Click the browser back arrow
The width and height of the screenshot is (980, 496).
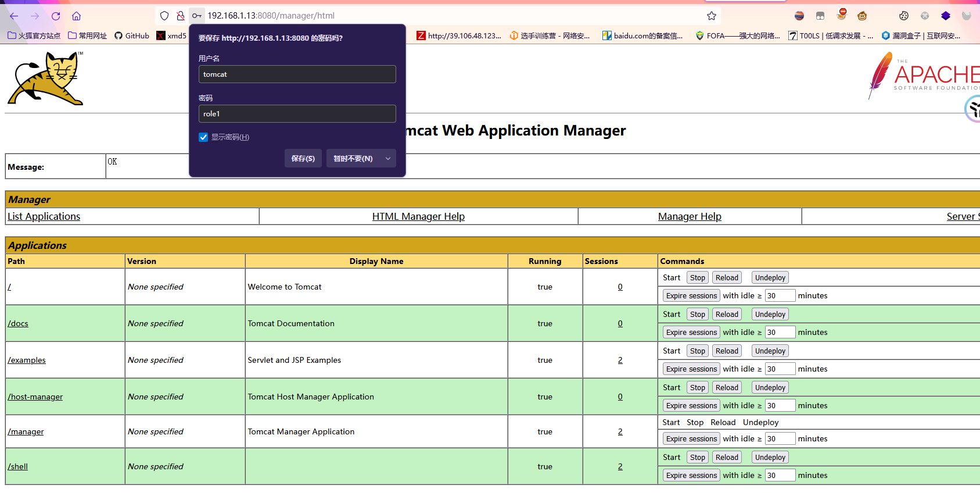14,16
